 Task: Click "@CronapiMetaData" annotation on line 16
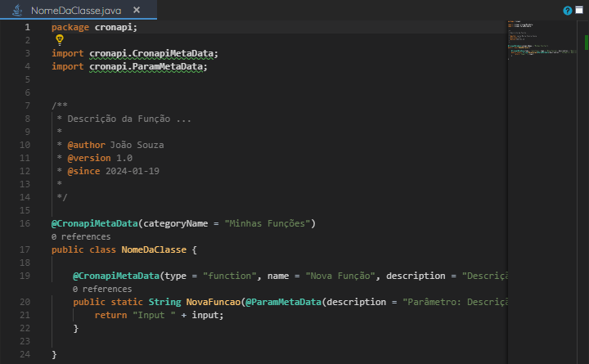95,223
